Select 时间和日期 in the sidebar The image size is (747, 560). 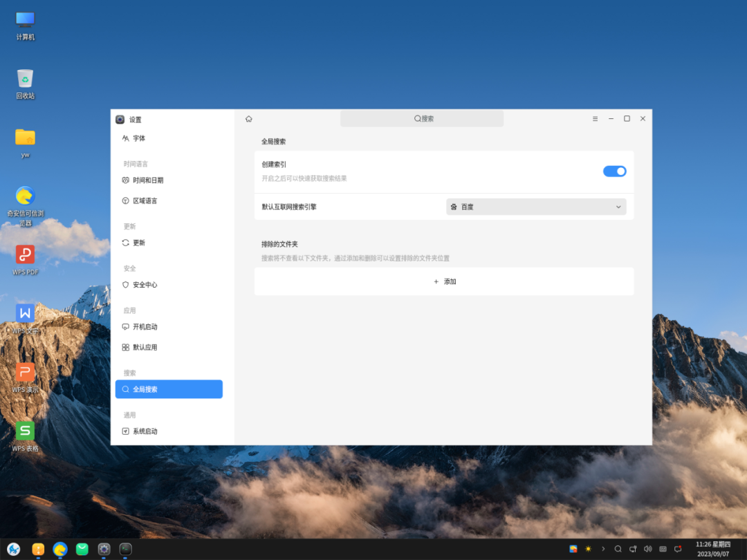click(148, 180)
